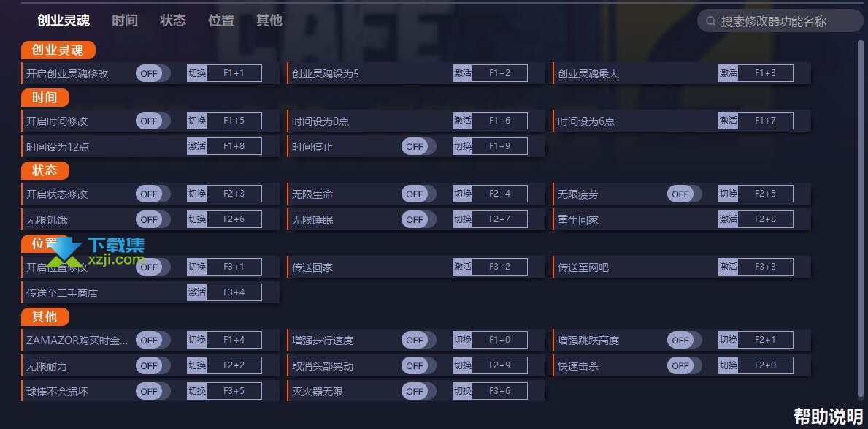Activate 时间设为6点 with 激活 button

728,121
